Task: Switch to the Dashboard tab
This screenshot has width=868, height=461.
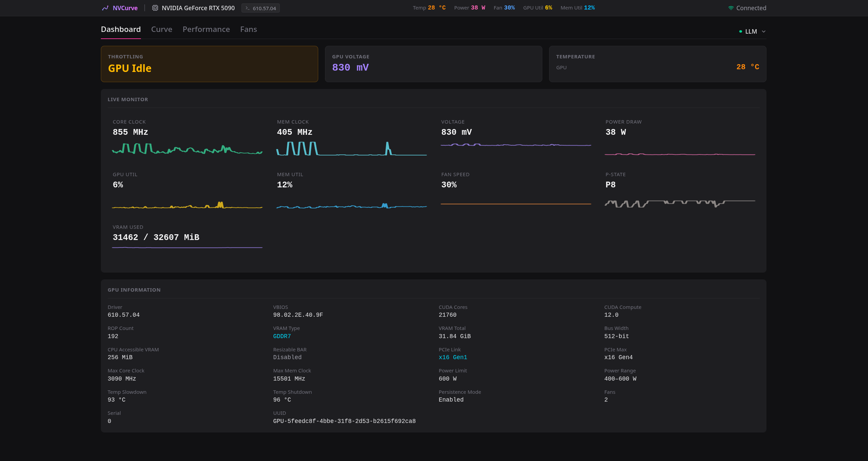Action: pyautogui.click(x=121, y=29)
